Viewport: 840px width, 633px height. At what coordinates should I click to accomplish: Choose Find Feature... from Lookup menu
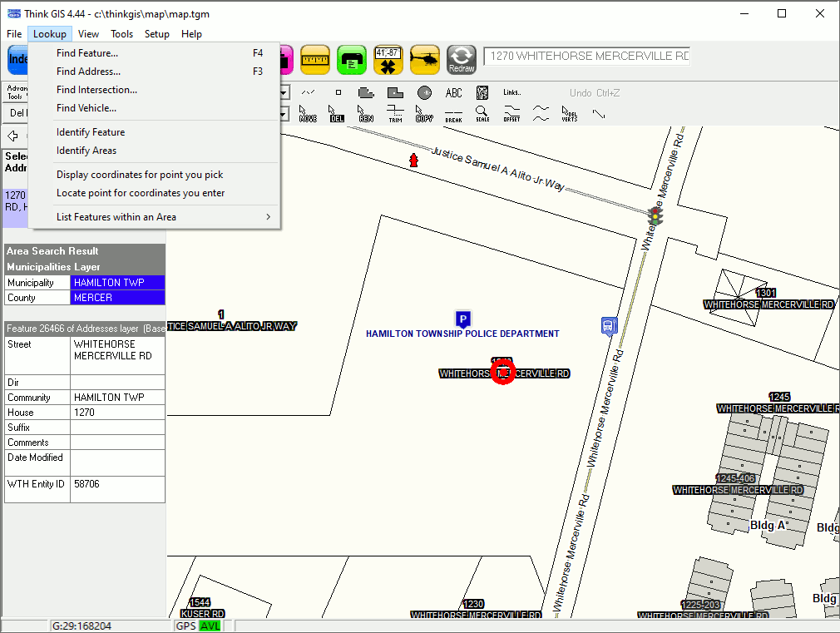click(155, 53)
